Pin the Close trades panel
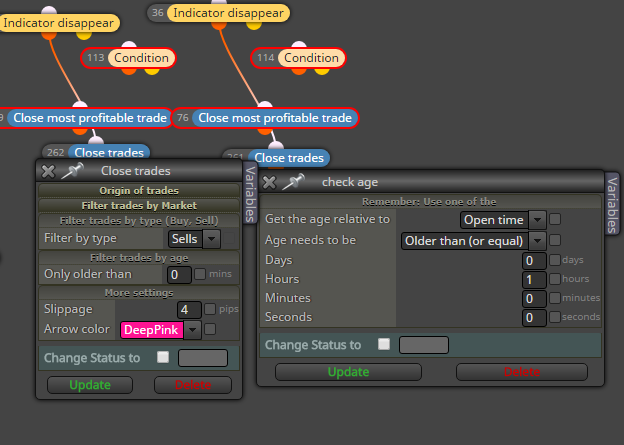Screen dimensions: 624x445 tap(72, 171)
